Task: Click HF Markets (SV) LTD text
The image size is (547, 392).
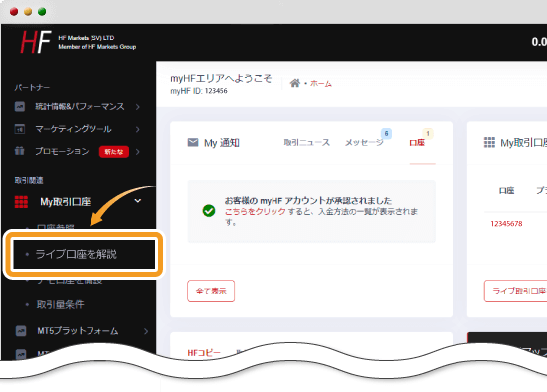Action: coord(87,38)
